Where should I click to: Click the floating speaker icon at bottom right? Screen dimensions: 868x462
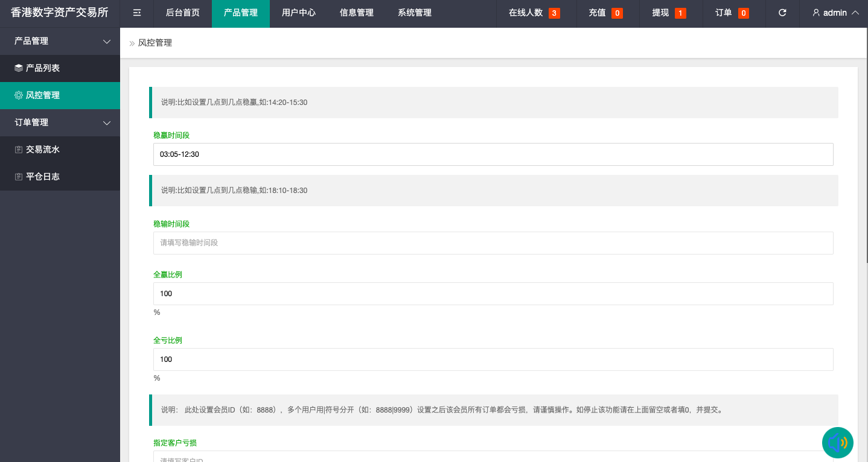[x=838, y=442]
